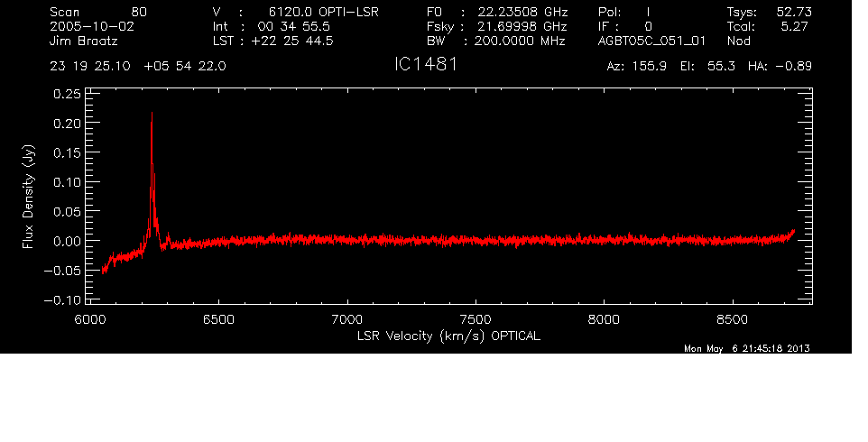The image size is (868, 442).
Task: Click the 0.00 y-axis tick label
Action: pos(67,241)
